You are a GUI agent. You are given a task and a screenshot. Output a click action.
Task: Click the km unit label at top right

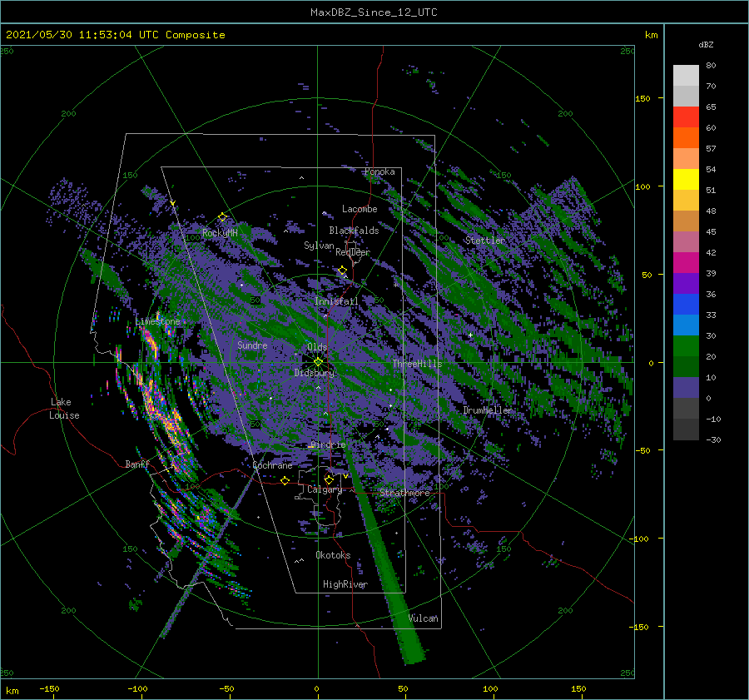651,35
